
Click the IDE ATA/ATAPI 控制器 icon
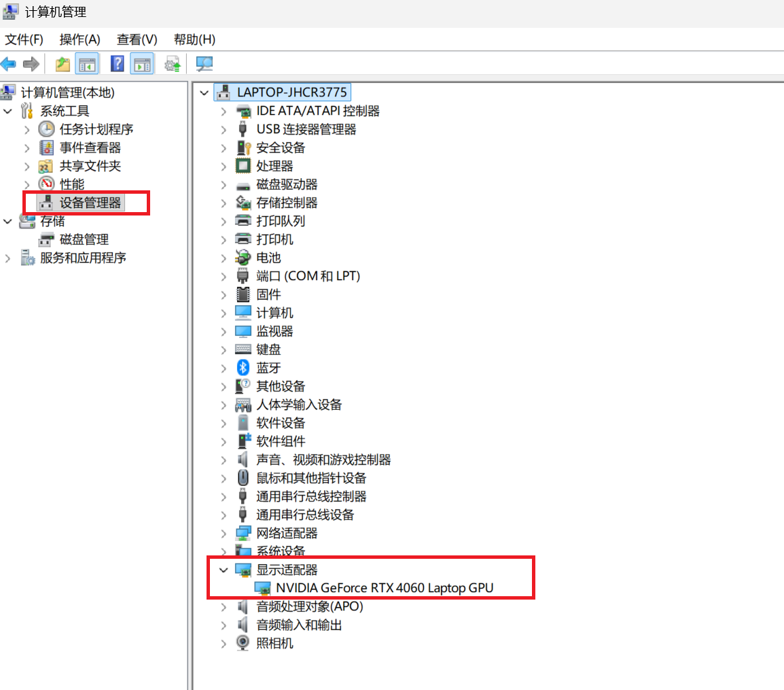point(243,111)
